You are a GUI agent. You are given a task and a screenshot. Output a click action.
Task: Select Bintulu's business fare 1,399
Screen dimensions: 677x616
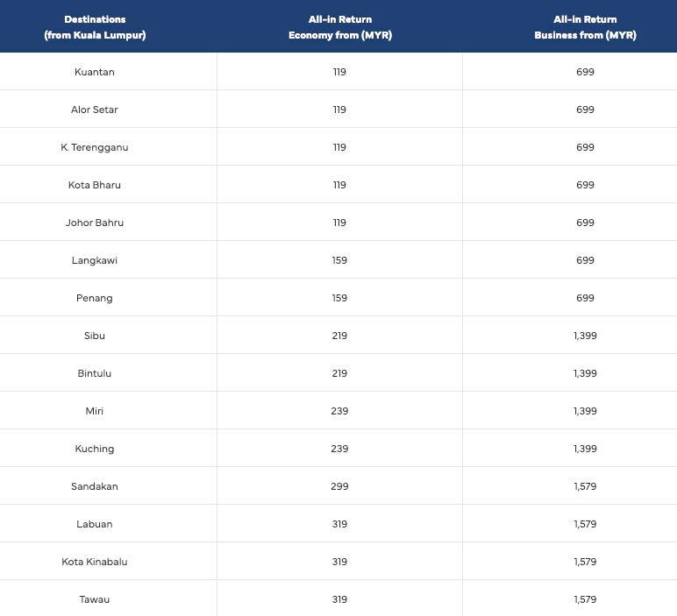585,373
